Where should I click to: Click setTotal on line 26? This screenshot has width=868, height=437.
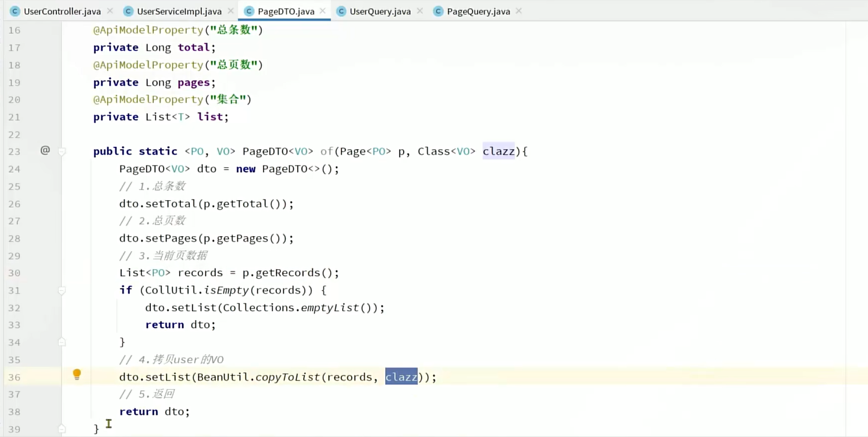click(171, 204)
